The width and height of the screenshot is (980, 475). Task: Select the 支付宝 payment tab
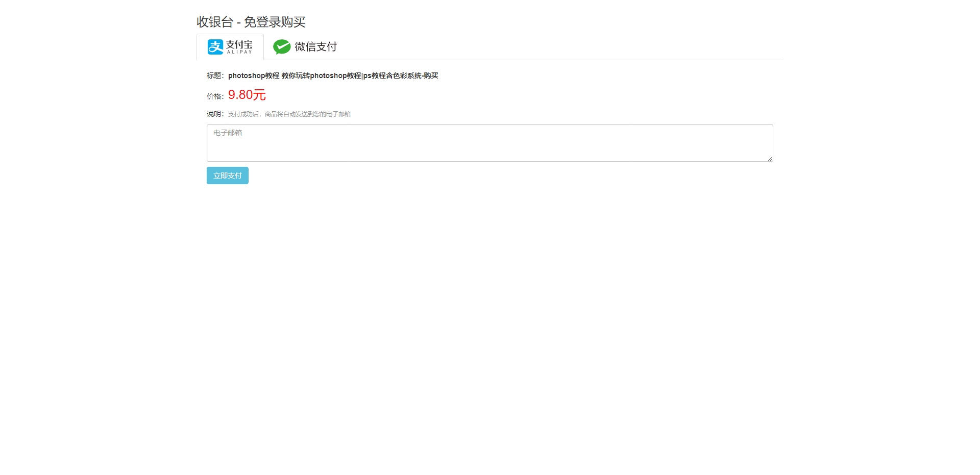pyautogui.click(x=230, y=47)
